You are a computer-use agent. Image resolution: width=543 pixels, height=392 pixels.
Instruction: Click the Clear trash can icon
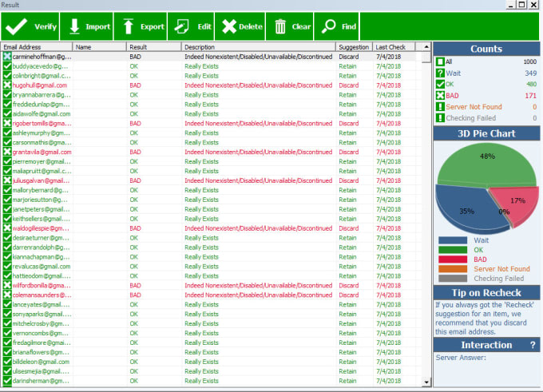pos(280,26)
